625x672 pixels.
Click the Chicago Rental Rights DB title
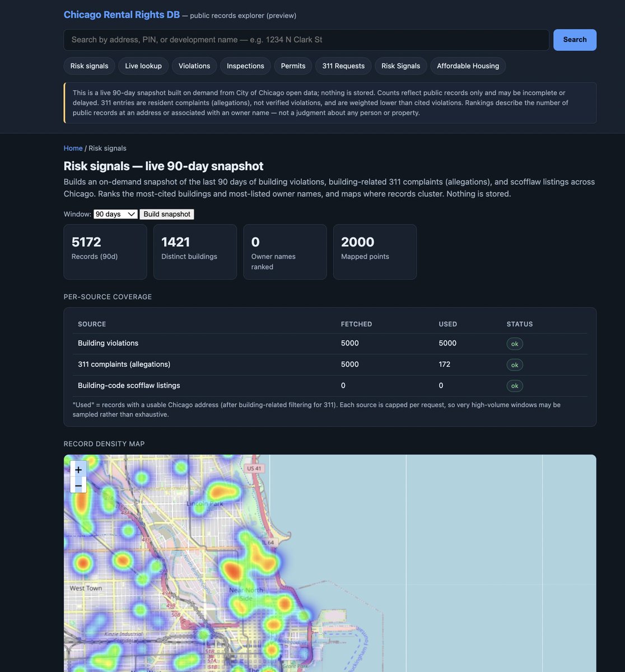(122, 15)
